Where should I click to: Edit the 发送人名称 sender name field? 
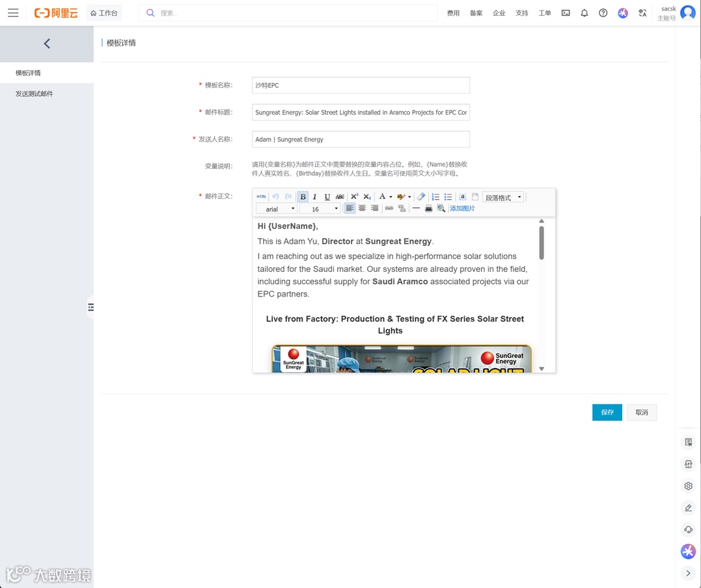(x=361, y=139)
